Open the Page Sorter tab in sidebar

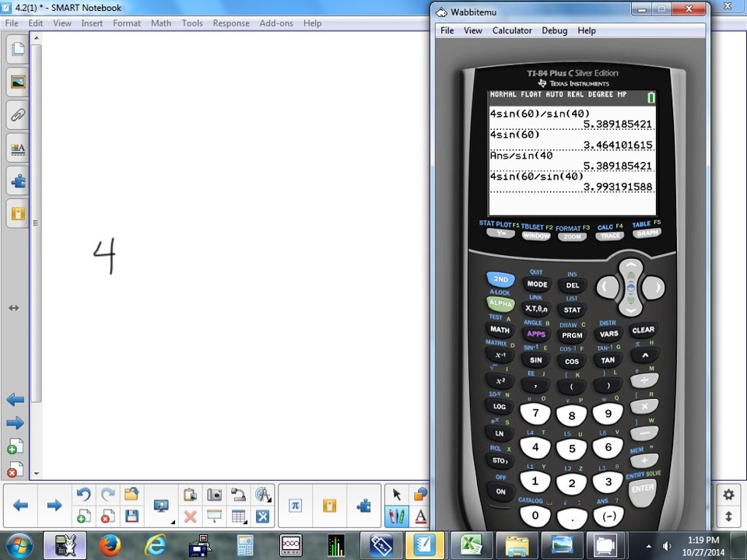(18, 48)
